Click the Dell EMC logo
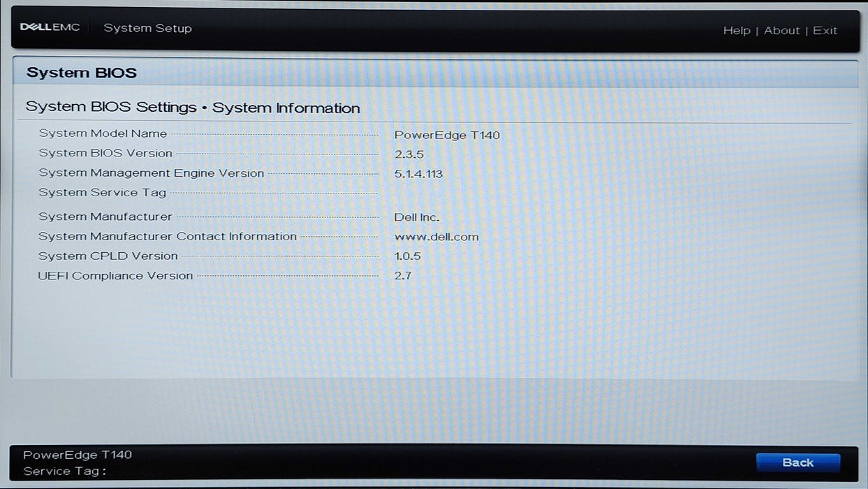 pos(50,28)
